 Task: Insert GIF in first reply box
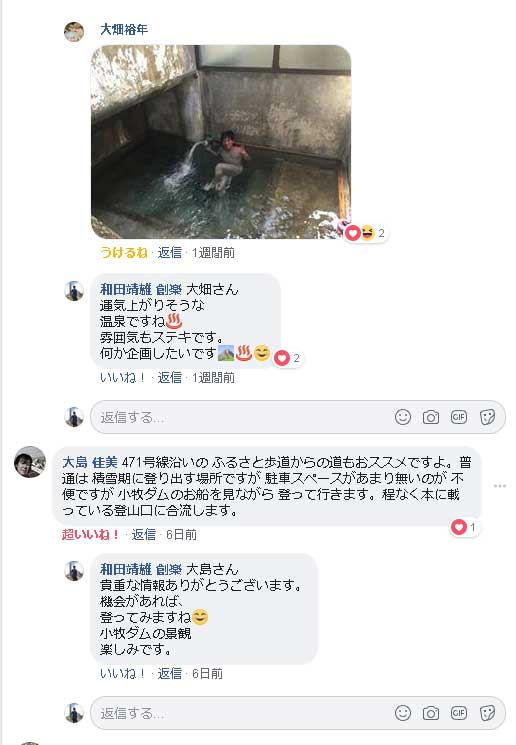pyautogui.click(x=459, y=417)
